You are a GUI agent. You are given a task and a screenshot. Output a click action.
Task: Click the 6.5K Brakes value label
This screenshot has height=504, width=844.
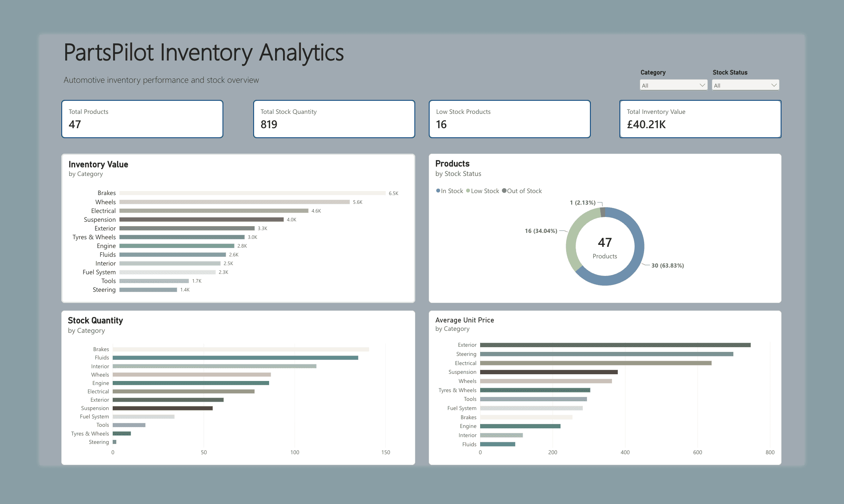click(393, 193)
